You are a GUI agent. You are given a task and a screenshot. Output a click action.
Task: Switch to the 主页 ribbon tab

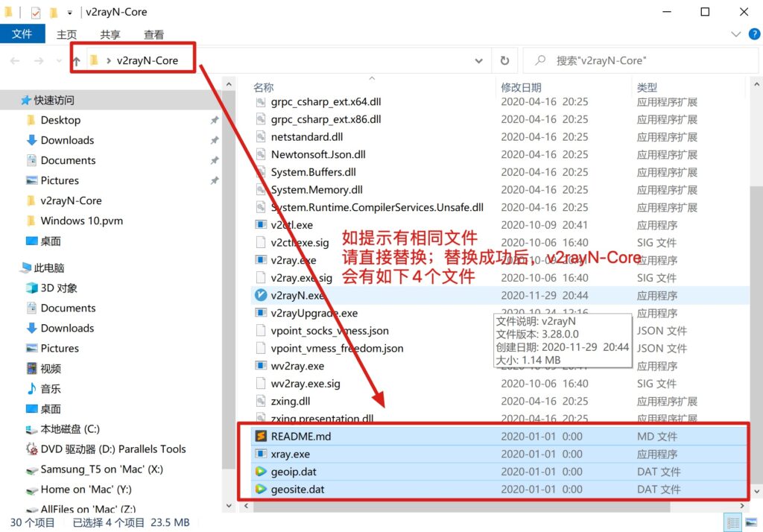tap(66, 34)
